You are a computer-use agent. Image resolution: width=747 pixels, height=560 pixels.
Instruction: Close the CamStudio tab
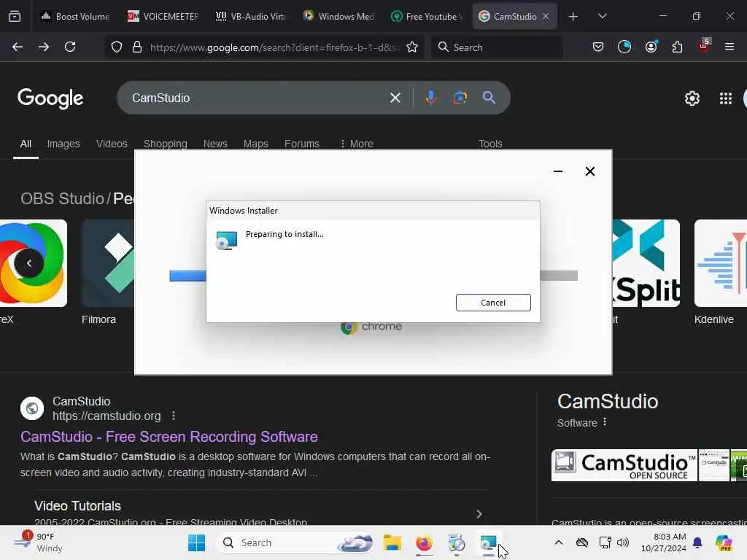546,16
